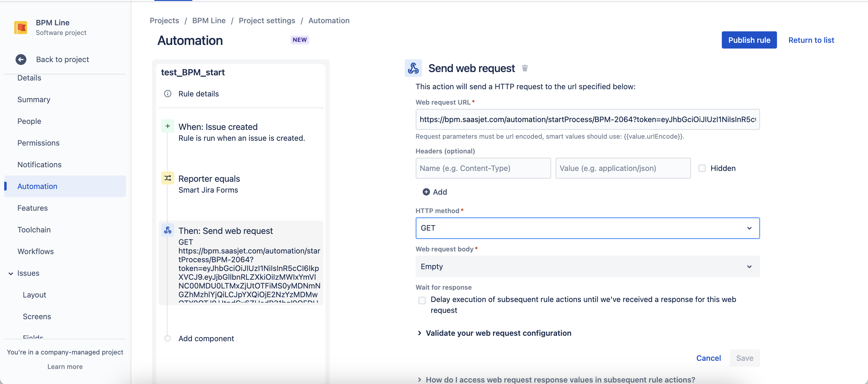Open the Web request body Empty dropdown
This screenshot has height=384, width=868.
click(587, 266)
